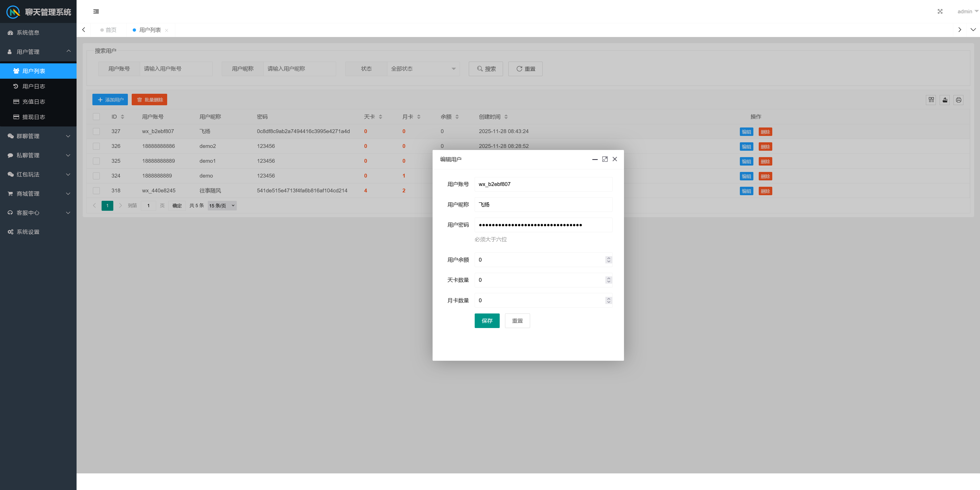The height and width of the screenshot is (490, 980).
Task: Check the select-all header checkbox
Action: point(96,117)
